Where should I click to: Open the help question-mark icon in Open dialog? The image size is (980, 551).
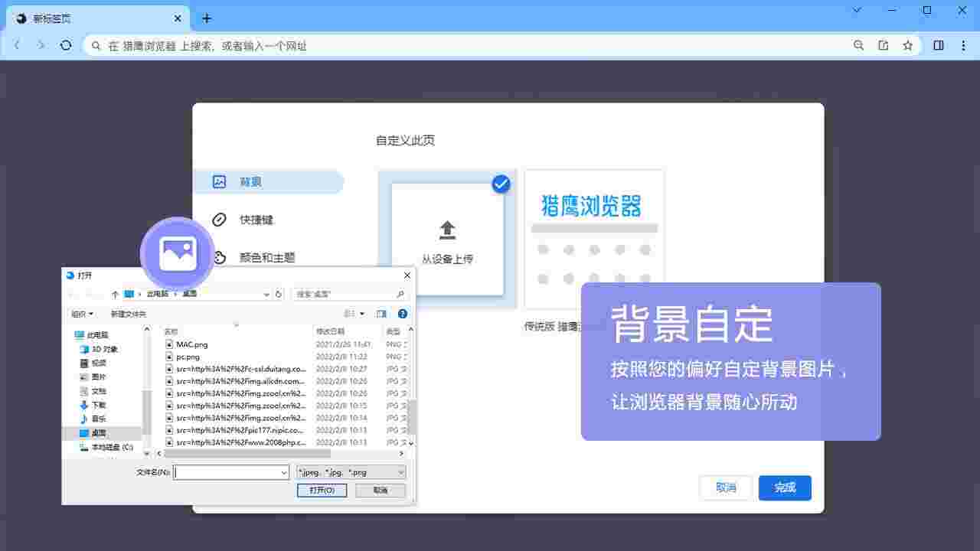pyautogui.click(x=402, y=313)
